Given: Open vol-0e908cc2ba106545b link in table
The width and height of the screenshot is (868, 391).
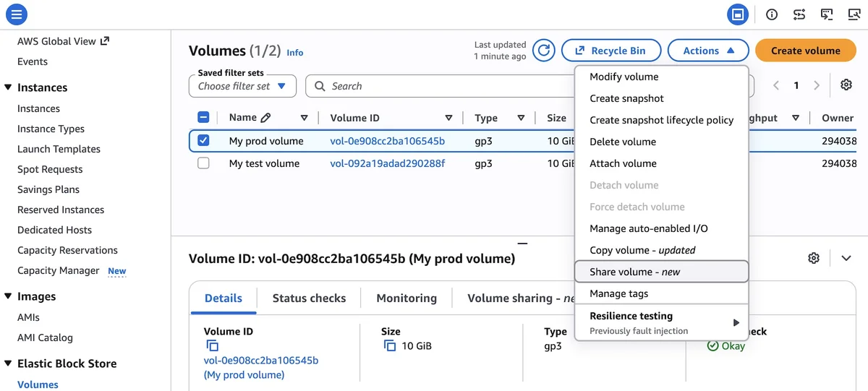Looking at the screenshot, I should click(x=388, y=141).
